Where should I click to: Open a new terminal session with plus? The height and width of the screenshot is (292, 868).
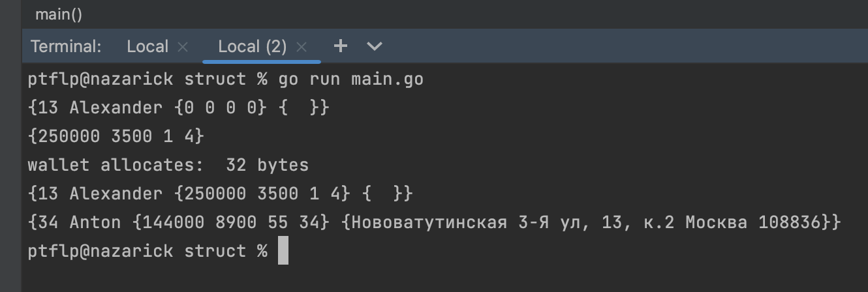coord(341,46)
